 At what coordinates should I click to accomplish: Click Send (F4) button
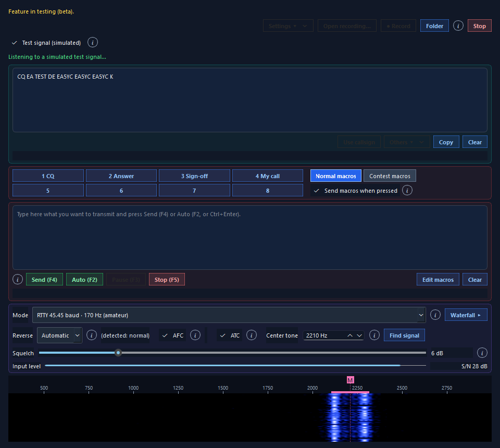coord(44,280)
